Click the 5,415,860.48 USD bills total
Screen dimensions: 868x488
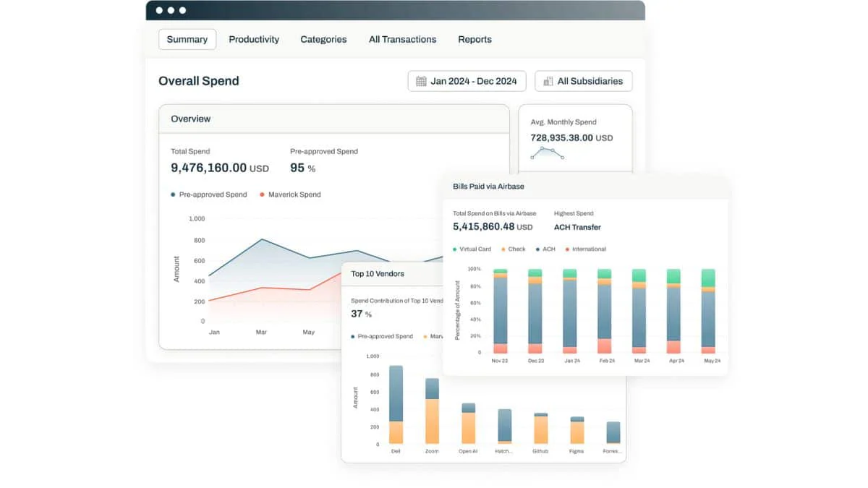tap(493, 226)
